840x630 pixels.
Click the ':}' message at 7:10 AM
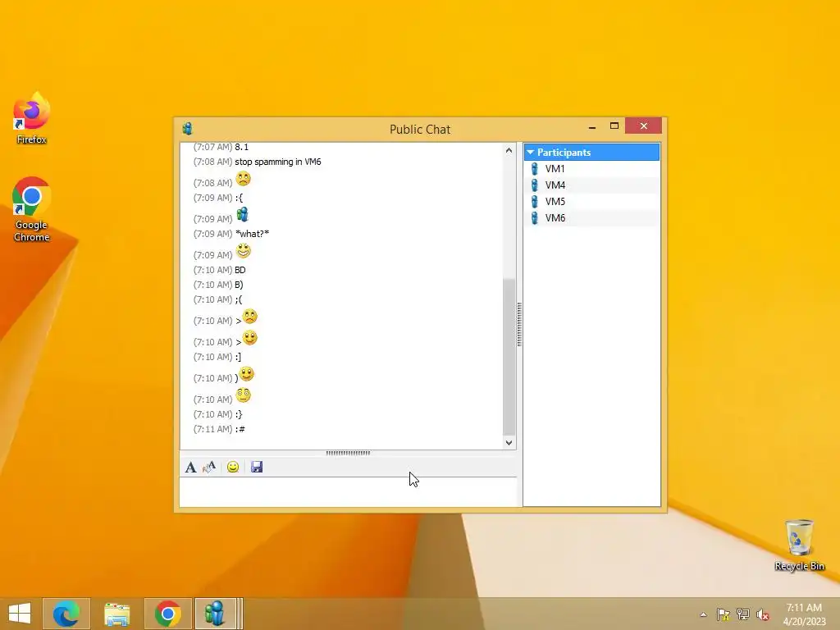coord(239,414)
